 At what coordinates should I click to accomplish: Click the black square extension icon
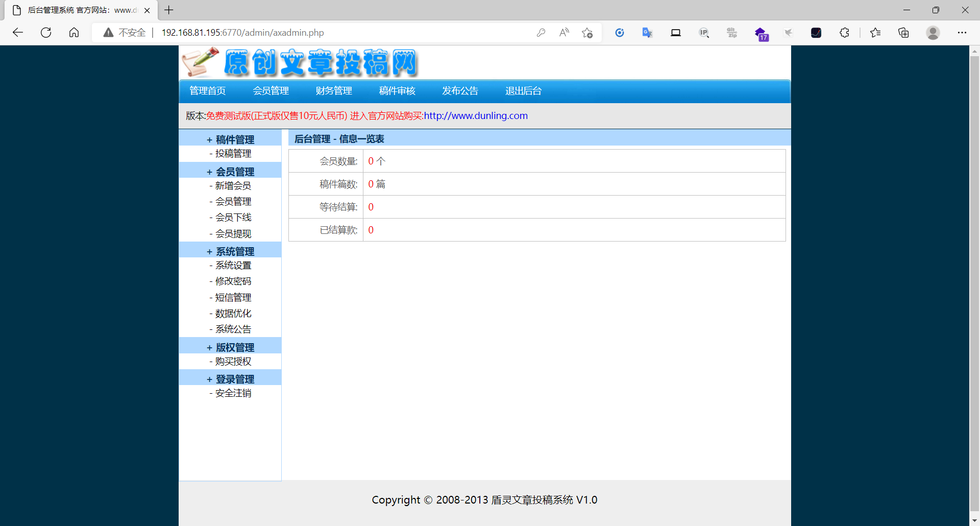coord(816,33)
